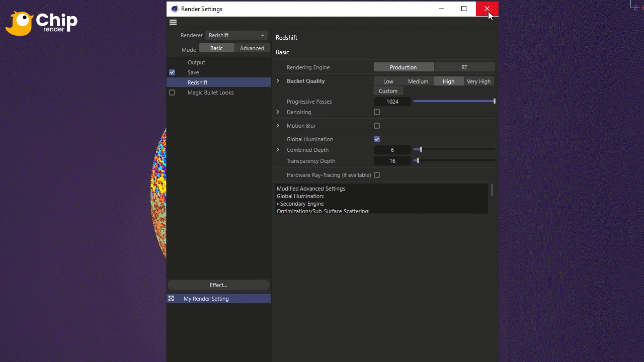The image size is (644, 362).
Task: Click the Modified Advanced Settings scrollbar
Action: (x=492, y=190)
